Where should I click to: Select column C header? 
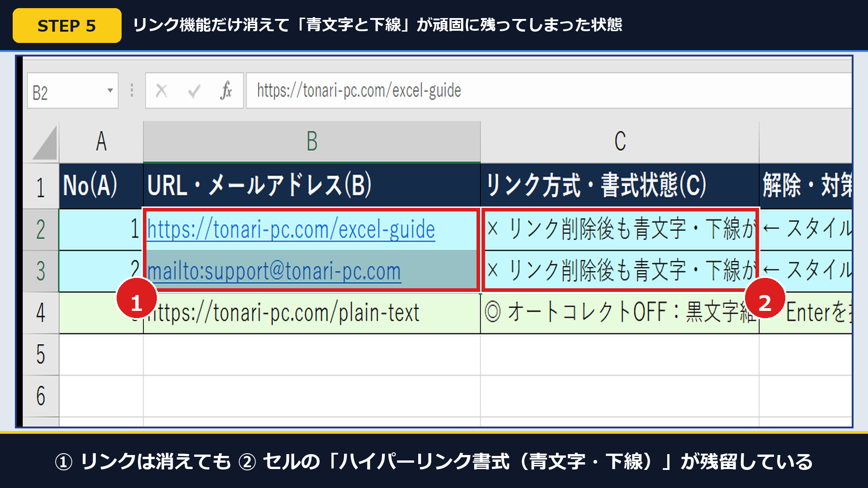[x=620, y=141]
